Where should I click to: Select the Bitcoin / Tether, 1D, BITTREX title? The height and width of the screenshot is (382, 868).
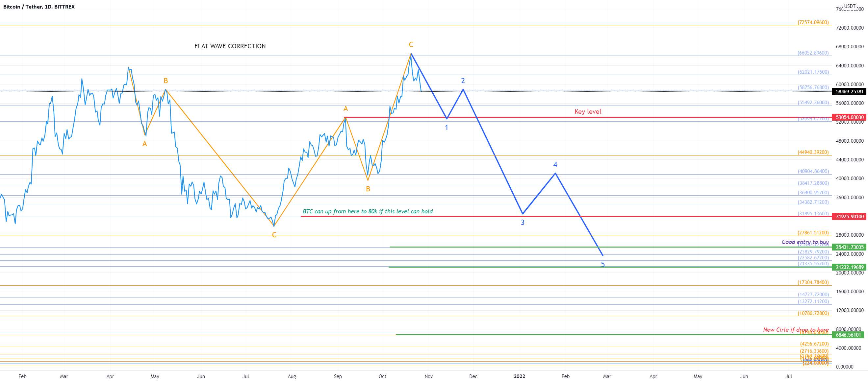(39, 7)
